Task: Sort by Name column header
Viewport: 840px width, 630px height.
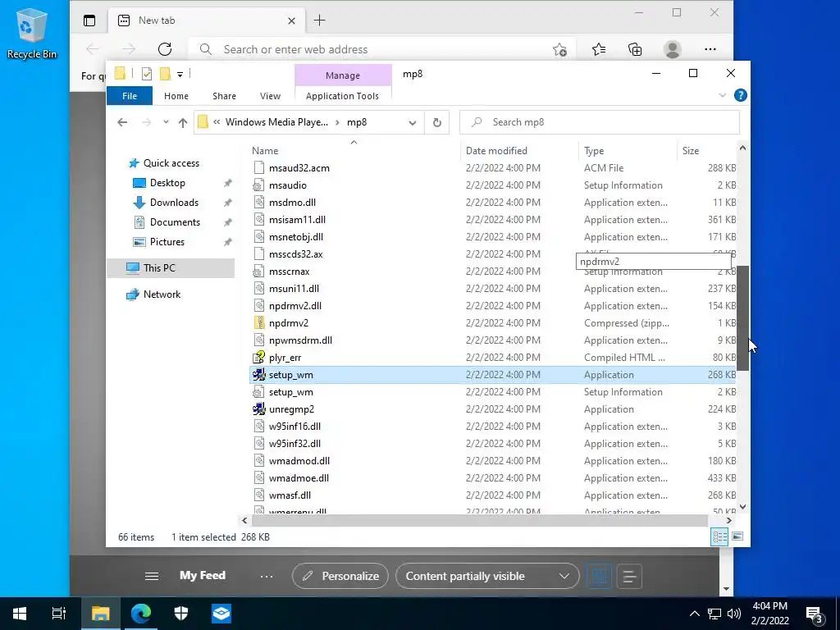Action: (x=354, y=151)
